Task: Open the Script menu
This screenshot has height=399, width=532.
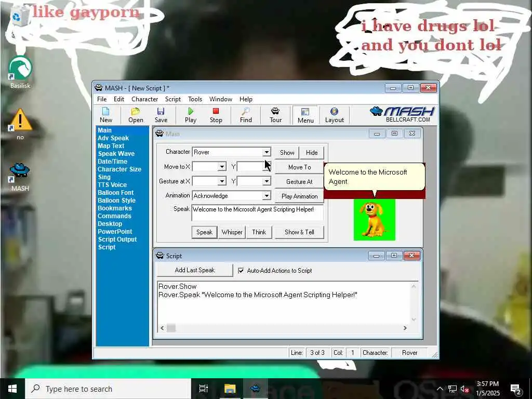Action: (172, 99)
